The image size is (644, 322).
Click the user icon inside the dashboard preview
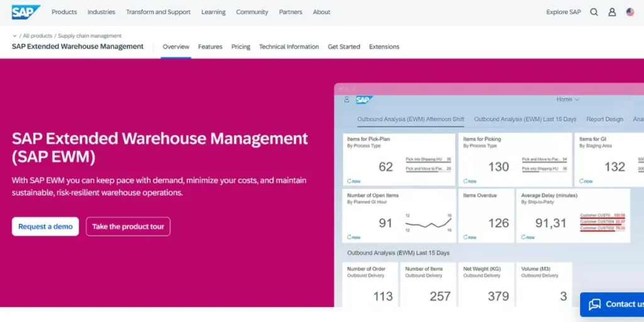tap(346, 99)
